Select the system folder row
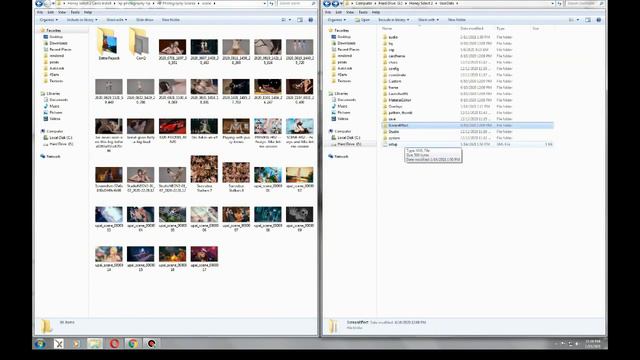640x360 pixels. tap(467, 138)
